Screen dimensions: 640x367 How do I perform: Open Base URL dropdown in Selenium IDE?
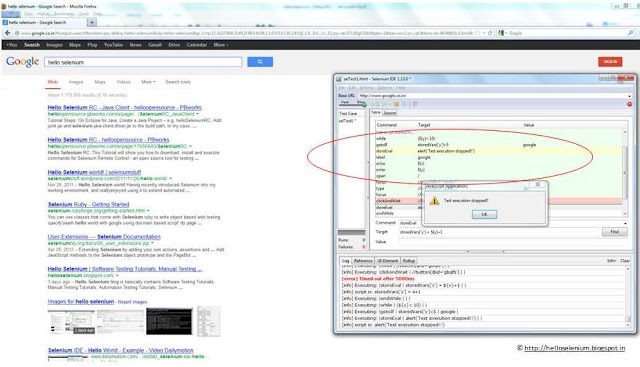(629, 96)
